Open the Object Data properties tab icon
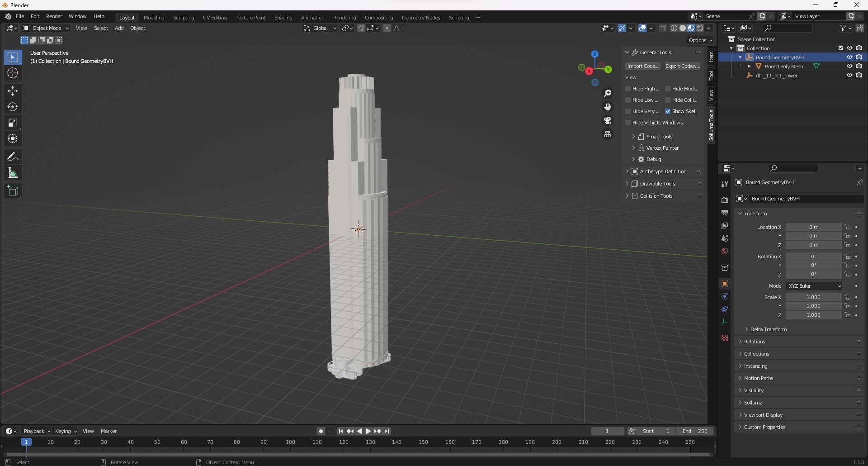Viewport: 868px width, 466px height. point(725,322)
